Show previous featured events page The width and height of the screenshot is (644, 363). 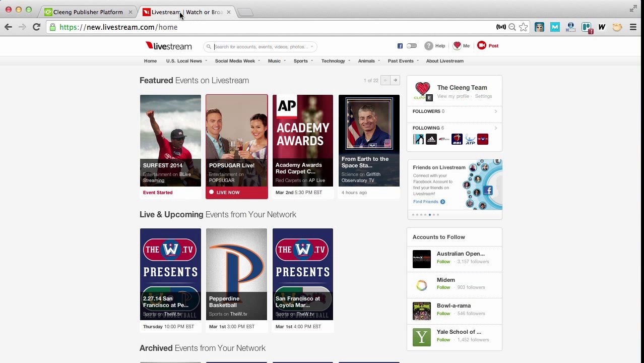click(x=385, y=80)
